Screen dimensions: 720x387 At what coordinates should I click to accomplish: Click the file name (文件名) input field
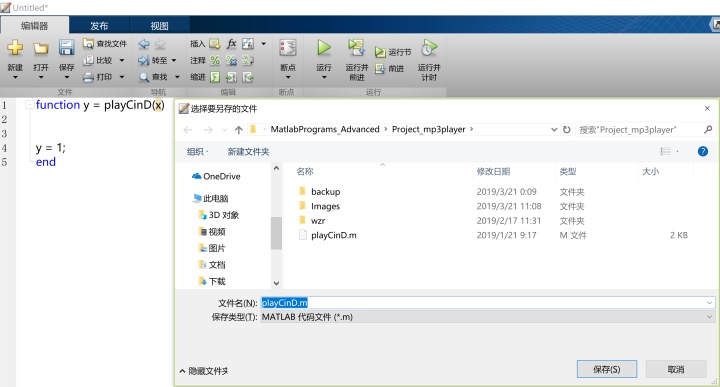point(488,303)
